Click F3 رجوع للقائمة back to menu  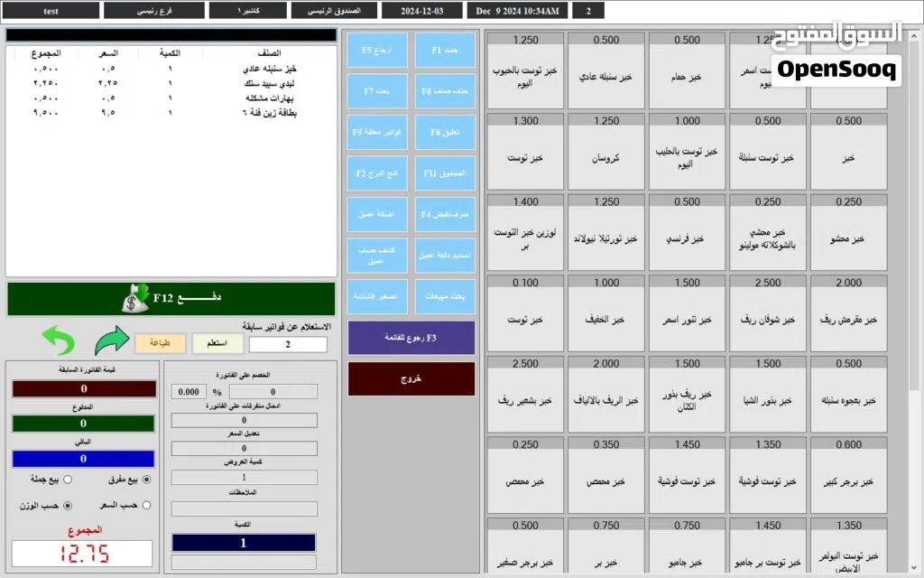click(411, 338)
